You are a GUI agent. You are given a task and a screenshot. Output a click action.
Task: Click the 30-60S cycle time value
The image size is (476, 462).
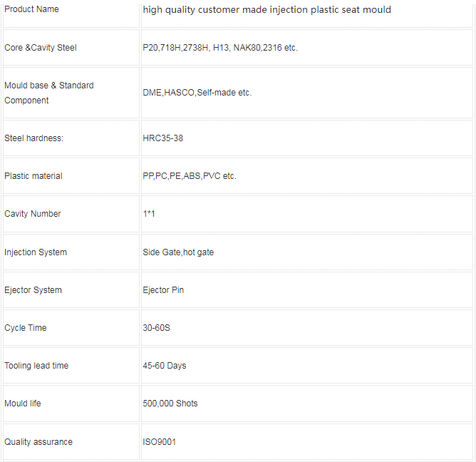156,328
